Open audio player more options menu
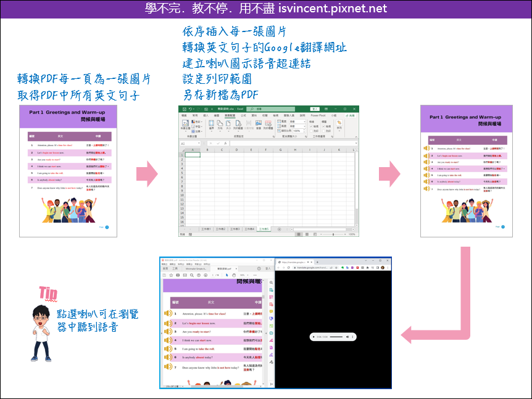Screen dimensions: 532x399 pyautogui.click(x=352, y=337)
